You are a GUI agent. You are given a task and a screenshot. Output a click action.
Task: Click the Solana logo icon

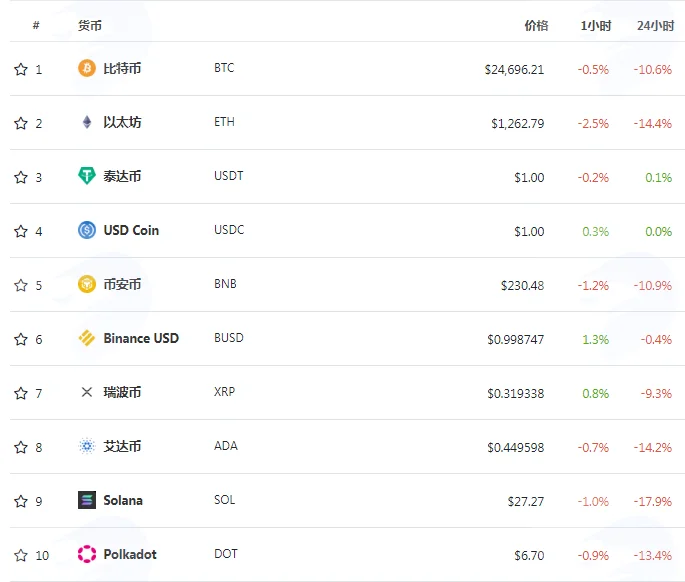point(87,500)
